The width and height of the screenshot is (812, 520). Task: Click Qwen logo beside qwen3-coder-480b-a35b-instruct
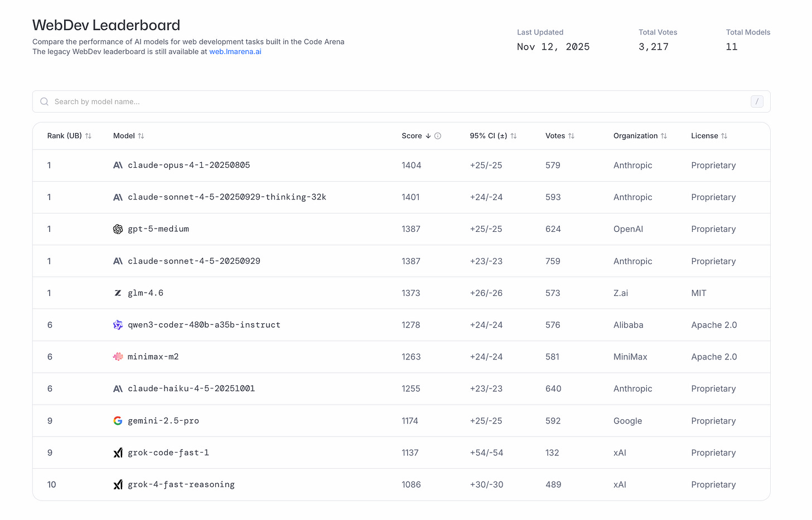pyautogui.click(x=118, y=325)
